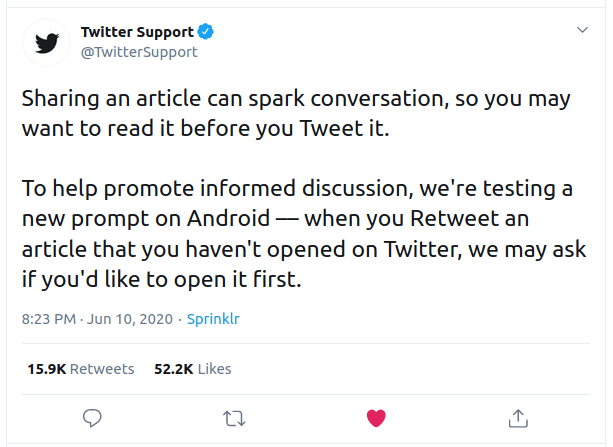This screenshot has width=613, height=447.
Task: View the 15.9K Retweets list
Action: pos(80,368)
